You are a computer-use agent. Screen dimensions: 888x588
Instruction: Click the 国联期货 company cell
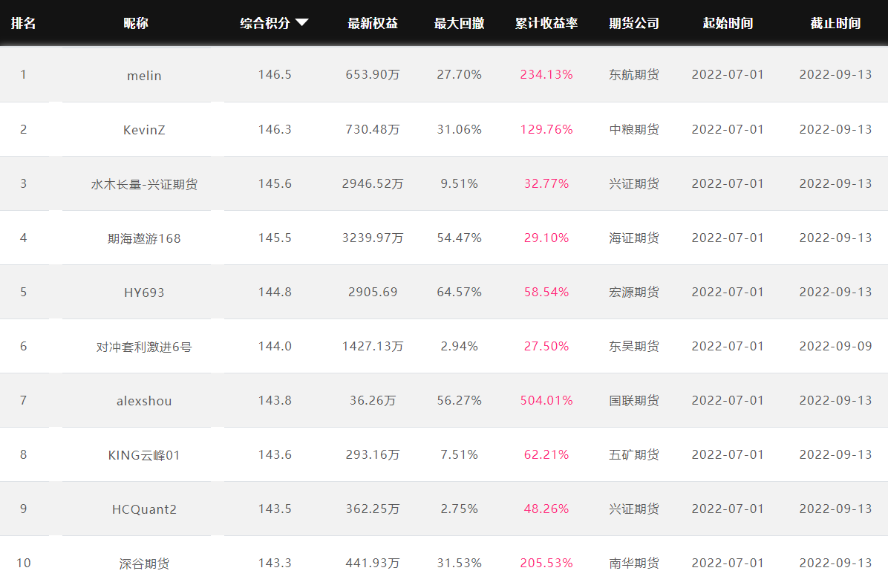[x=634, y=400]
